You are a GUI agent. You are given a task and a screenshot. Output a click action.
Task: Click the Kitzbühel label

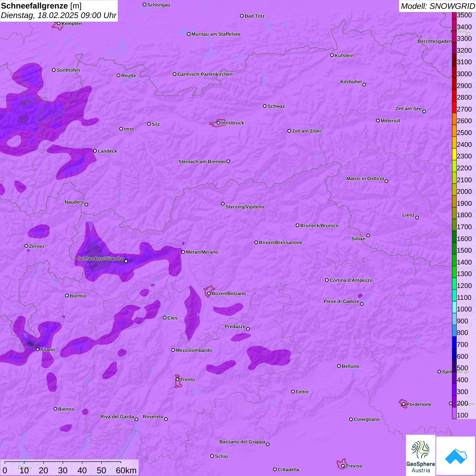[x=351, y=82]
